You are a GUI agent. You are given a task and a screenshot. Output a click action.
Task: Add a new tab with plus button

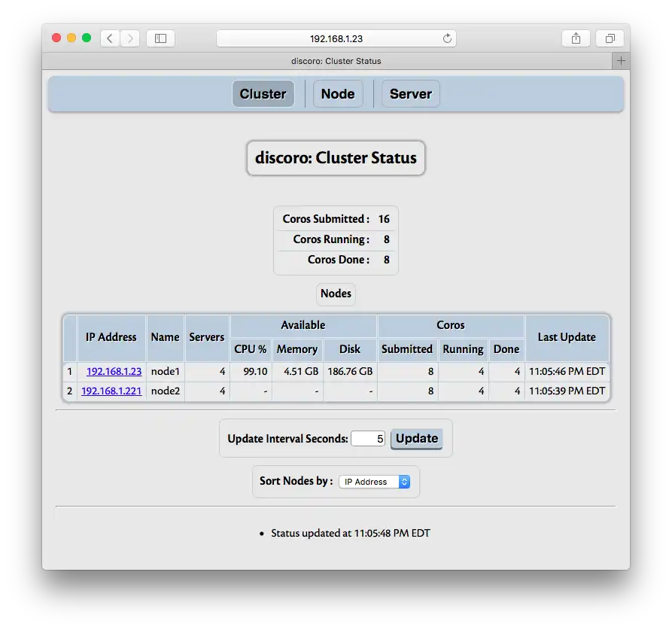(x=621, y=61)
